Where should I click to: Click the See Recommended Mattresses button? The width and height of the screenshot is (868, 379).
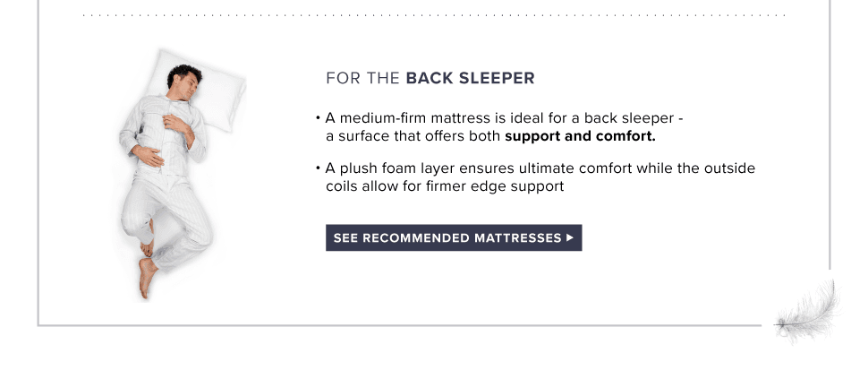coord(453,238)
